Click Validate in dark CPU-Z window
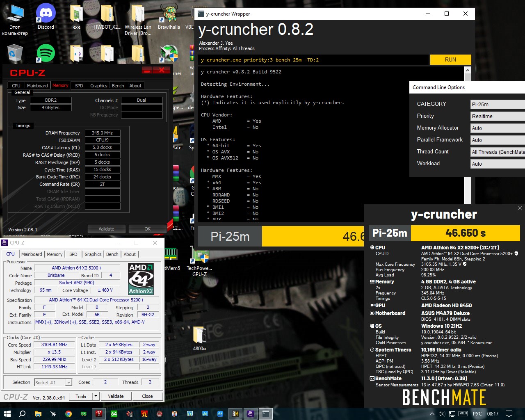Screen dimensions: 525x420 pyautogui.click(x=106, y=229)
